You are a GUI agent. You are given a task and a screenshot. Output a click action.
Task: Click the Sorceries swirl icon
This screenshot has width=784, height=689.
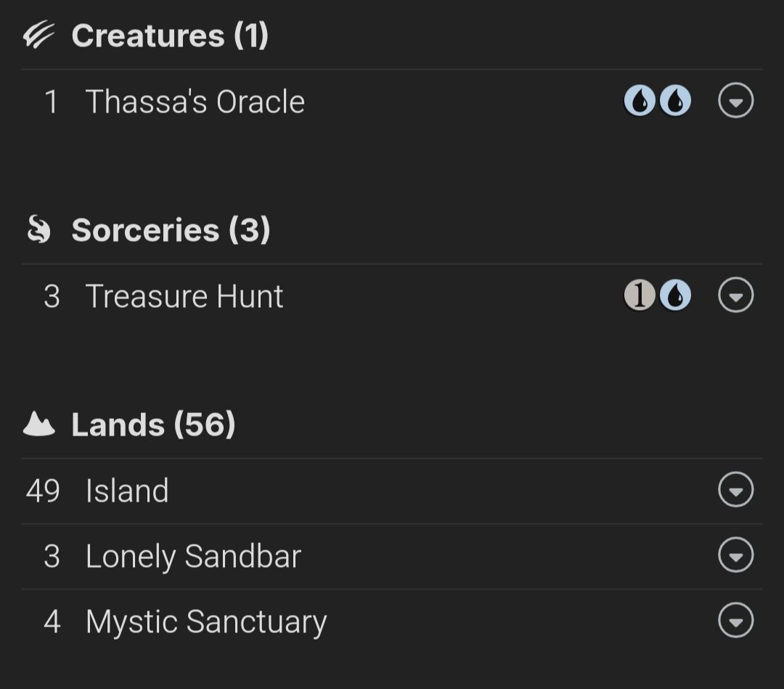tap(38, 230)
